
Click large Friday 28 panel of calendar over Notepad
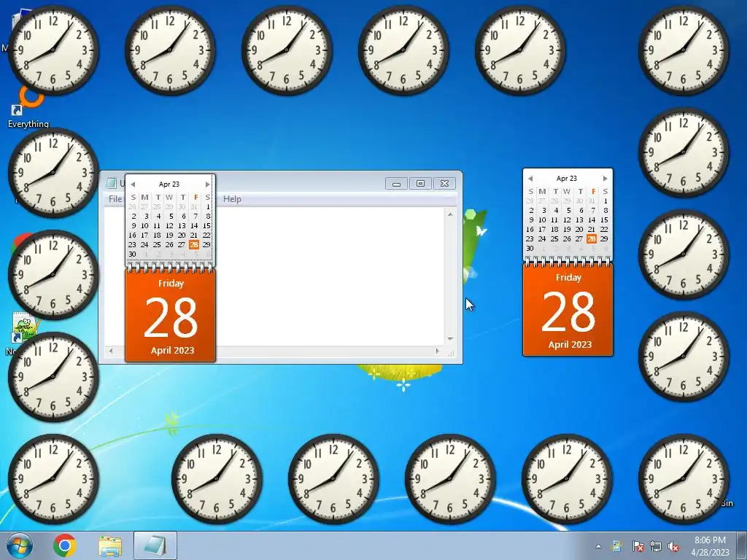click(171, 316)
